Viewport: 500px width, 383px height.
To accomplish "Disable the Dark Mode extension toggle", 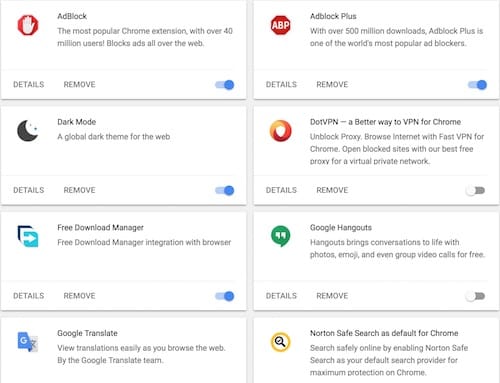I will point(225,190).
